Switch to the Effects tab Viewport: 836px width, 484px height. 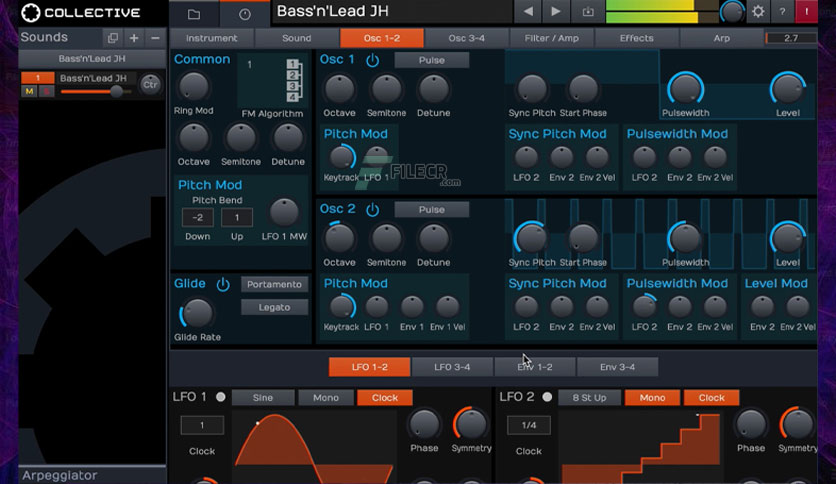click(x=637, y=38)
